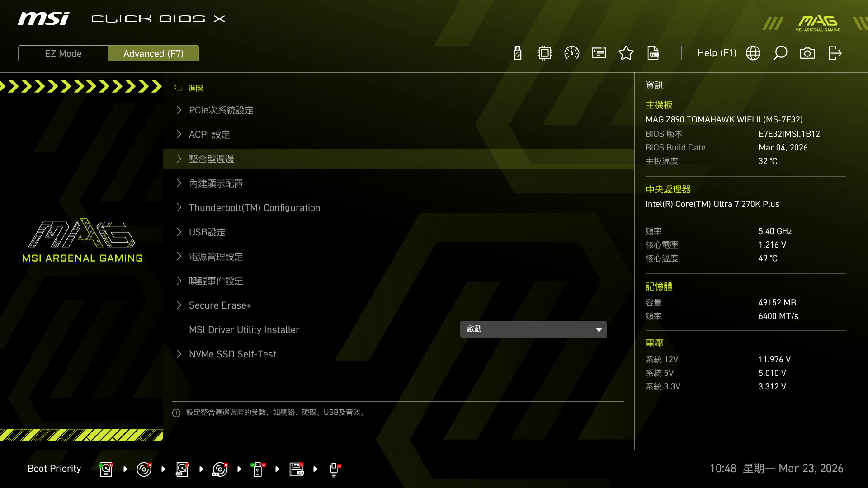The height and width of the screenshot is (488, 868).
Task: Click Help (F1) button
Action: [x=717, y=53]
